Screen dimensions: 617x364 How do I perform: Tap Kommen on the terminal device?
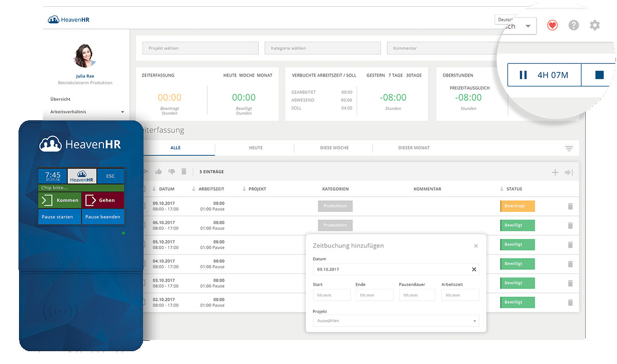click(60, 201)
